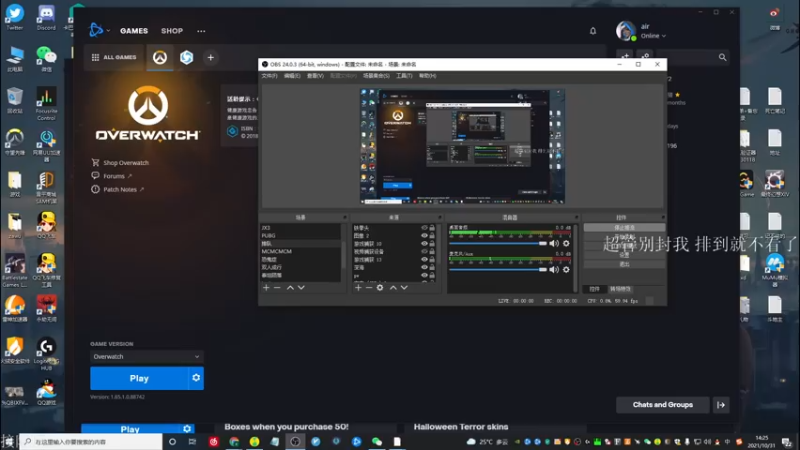This screenshot has width=800, height=450.
Task: Open Game Version dropdown showing Overwatch
Action: click(x=146, y=357)
